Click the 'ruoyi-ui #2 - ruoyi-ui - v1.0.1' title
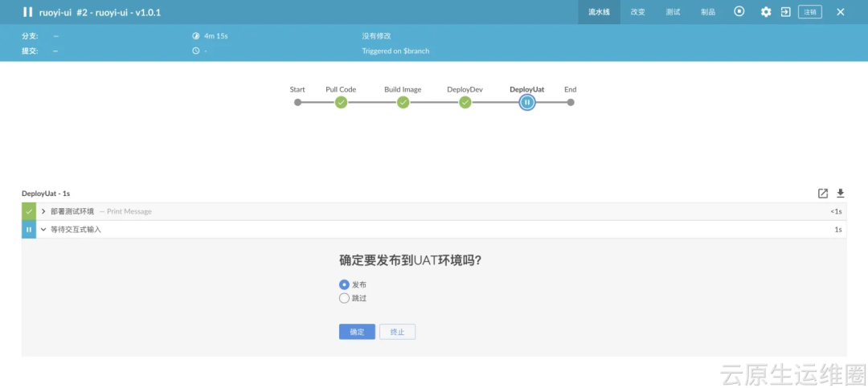The image size is (868, 388). tap(100, 12)
